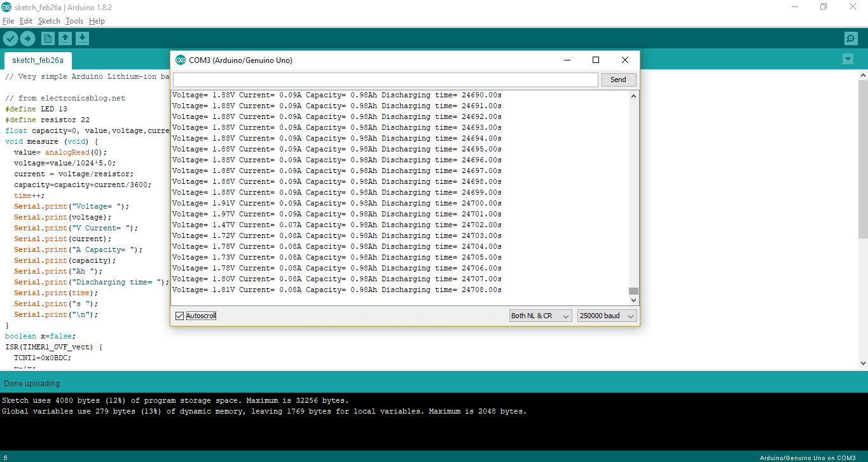Minimize the main Arduino IDE window

[795, 6]
